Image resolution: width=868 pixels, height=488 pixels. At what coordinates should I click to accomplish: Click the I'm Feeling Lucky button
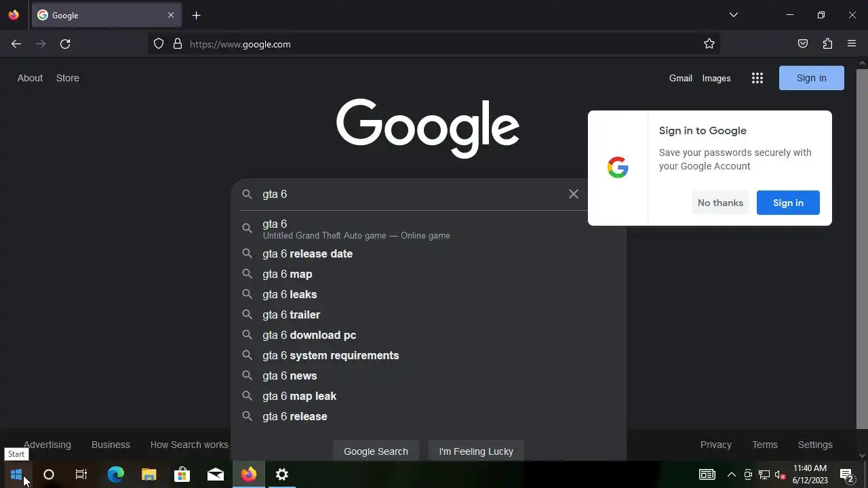point(476,451)
